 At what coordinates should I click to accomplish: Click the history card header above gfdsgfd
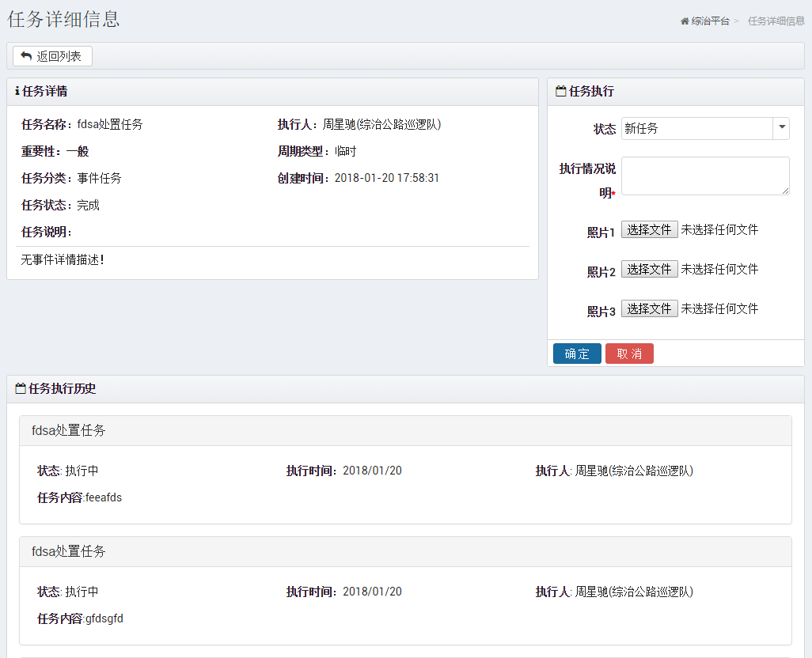[405, 551]
